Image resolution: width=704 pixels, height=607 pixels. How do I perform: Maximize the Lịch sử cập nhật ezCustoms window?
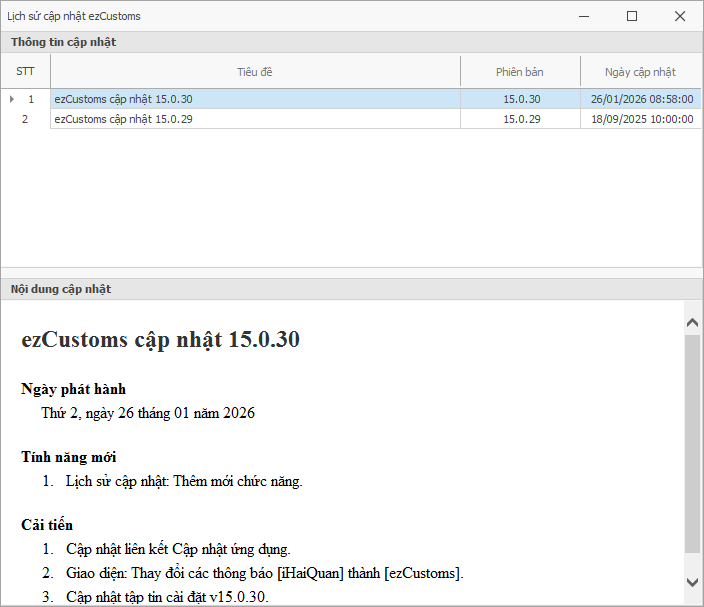632,17
